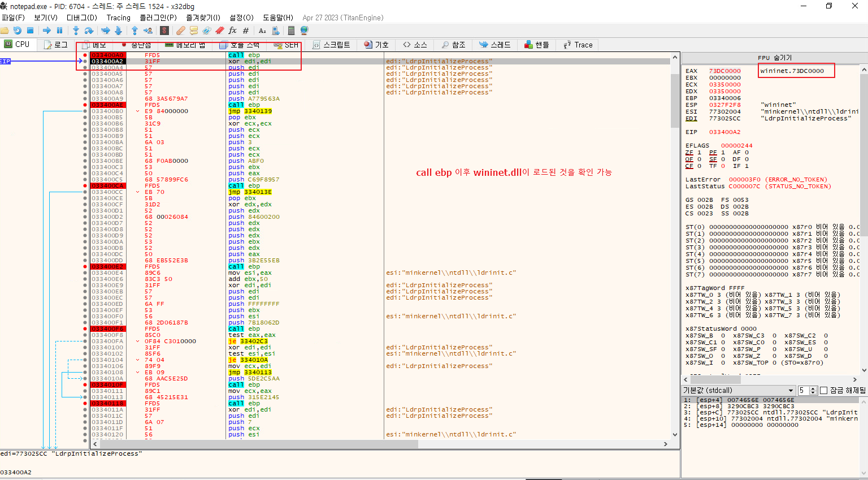Execute till return with the up arrow icon

[x=134, y=31]
